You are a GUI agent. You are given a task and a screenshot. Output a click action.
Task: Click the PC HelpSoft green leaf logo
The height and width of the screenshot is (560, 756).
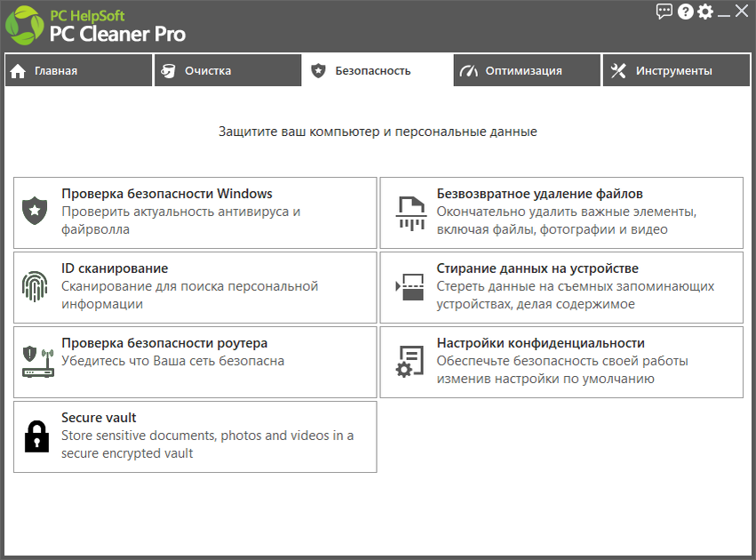(24, 25)
